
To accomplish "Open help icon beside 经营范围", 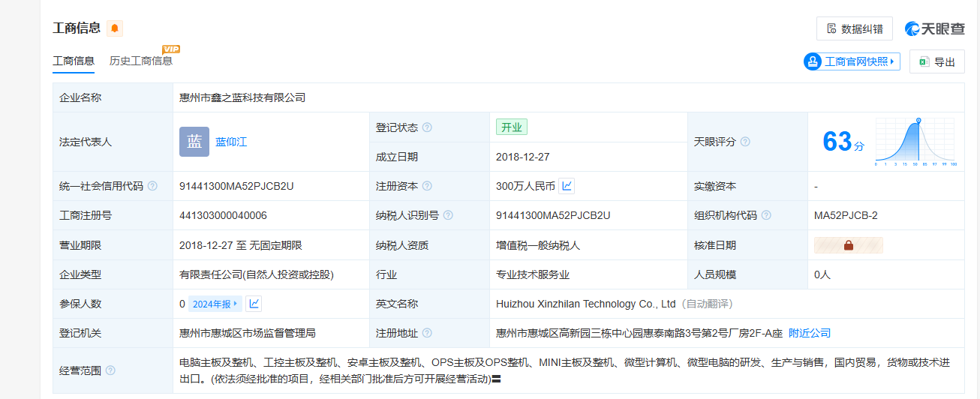I will [x=110, y=370].
